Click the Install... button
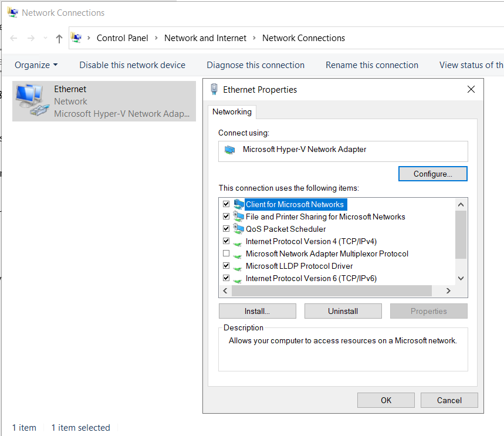 pyautogui.click(x=258, y=311)
